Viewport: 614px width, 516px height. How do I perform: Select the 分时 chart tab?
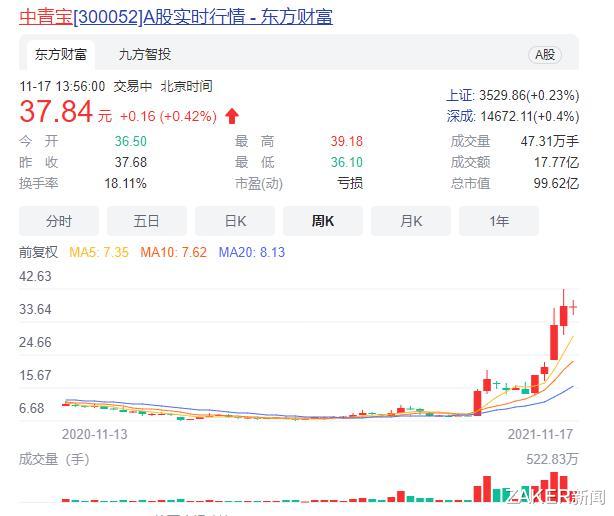[x=59, y=221]
